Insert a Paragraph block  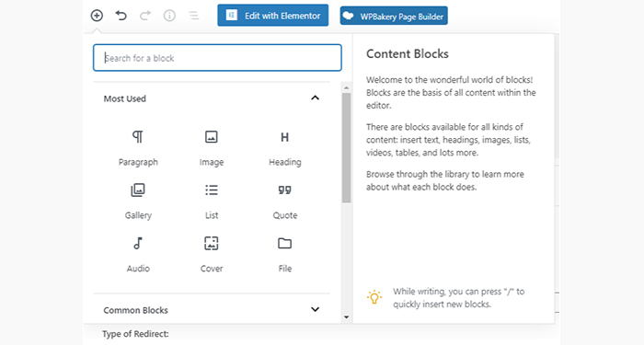pos(138,148)
